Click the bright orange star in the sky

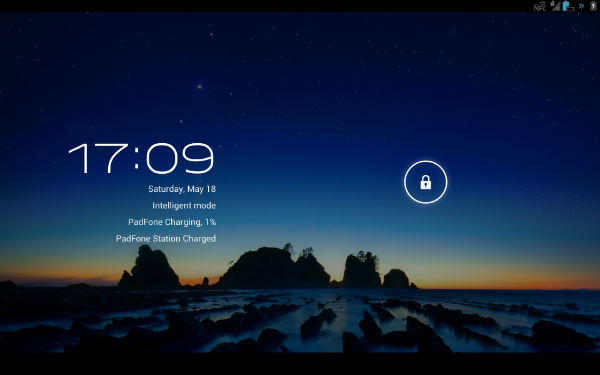pyautogui.click(x=199, y=87)
